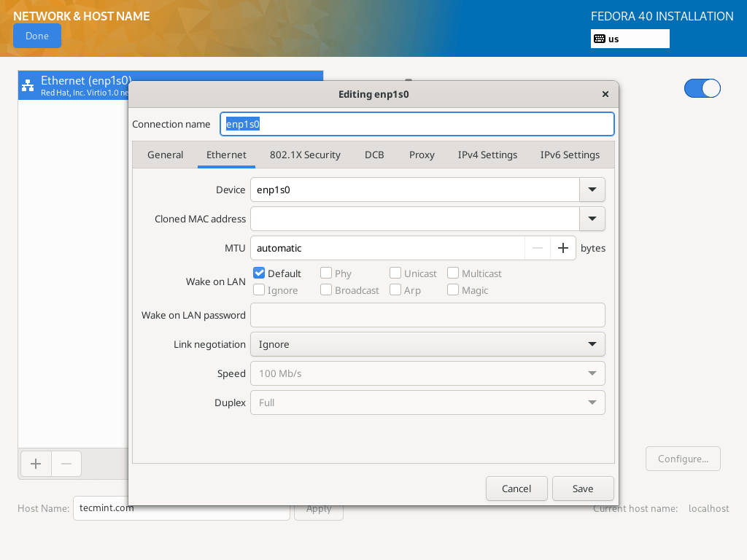Toggle the Ethernet connection switch off
The height and width of the screenshot is (560, 747).
tap(702, 88)
